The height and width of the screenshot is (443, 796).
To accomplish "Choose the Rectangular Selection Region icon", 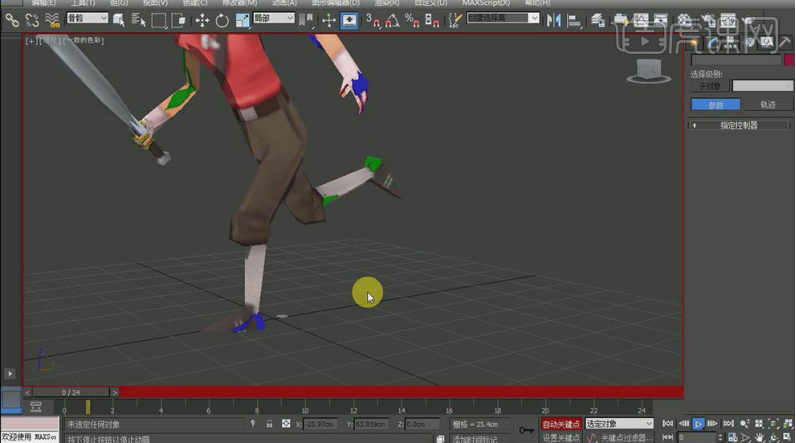I will click(158, 20).
